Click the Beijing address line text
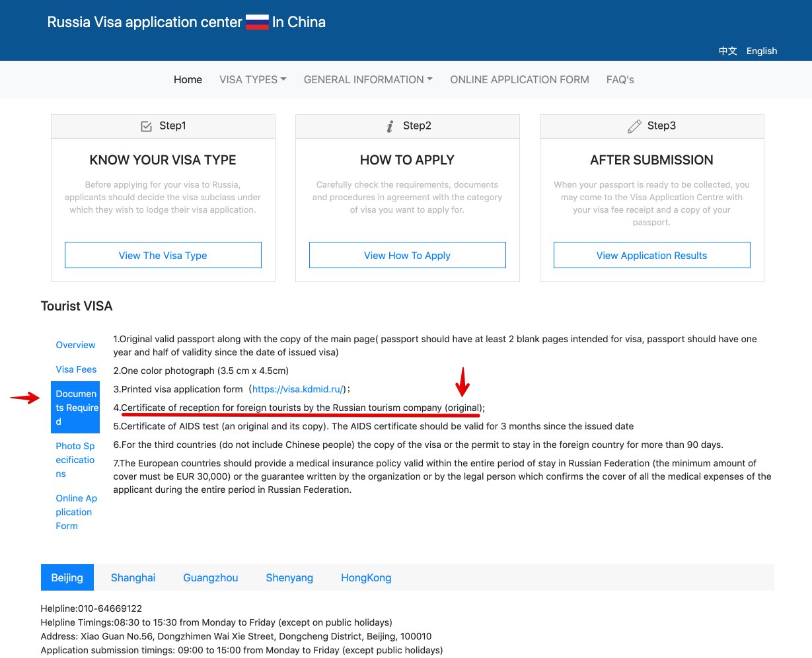Screen dimensions: 812x658 pos(236,636)
